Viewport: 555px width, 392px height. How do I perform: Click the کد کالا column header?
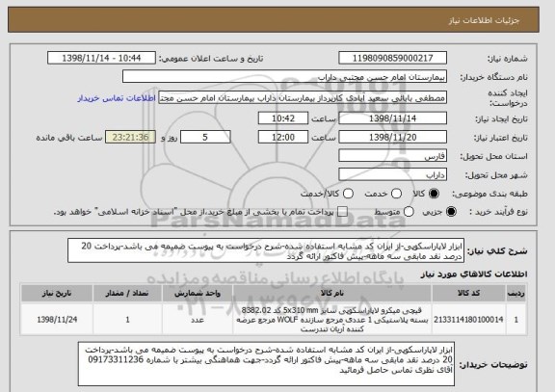click(468, 294)
